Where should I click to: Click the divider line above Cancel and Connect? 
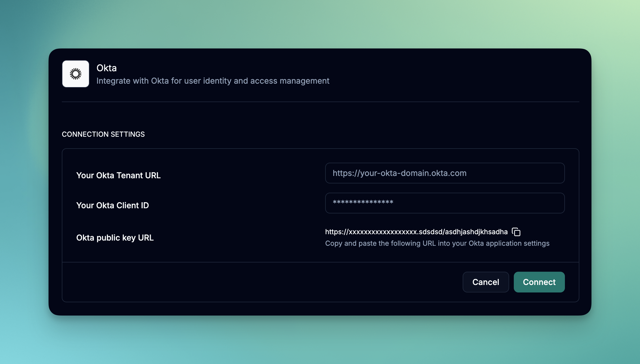pyautogui.click(x=320, y=262)
